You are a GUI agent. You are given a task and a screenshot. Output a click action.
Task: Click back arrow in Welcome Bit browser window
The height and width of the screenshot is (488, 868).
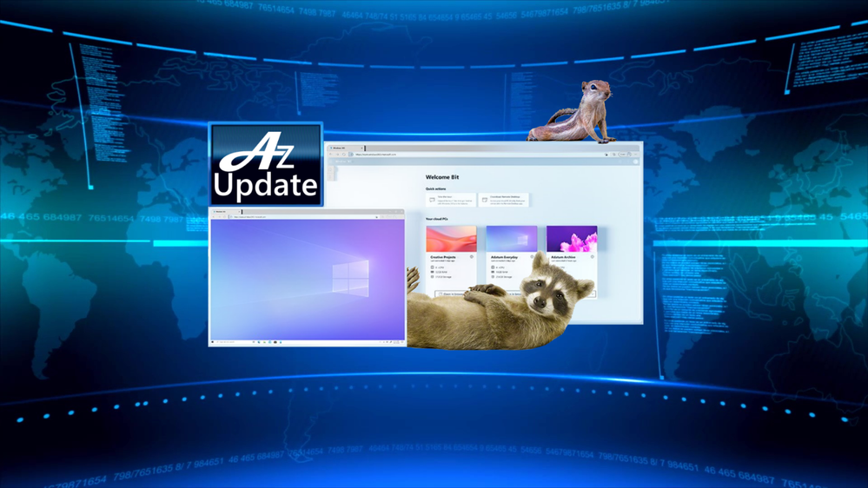click(x=330, y=155)
